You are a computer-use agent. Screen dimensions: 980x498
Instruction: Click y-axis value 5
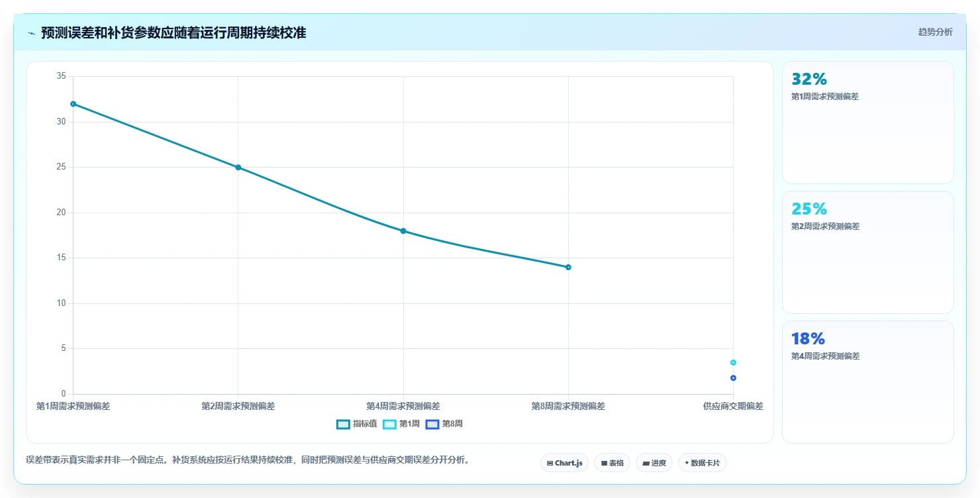[64, 348]
